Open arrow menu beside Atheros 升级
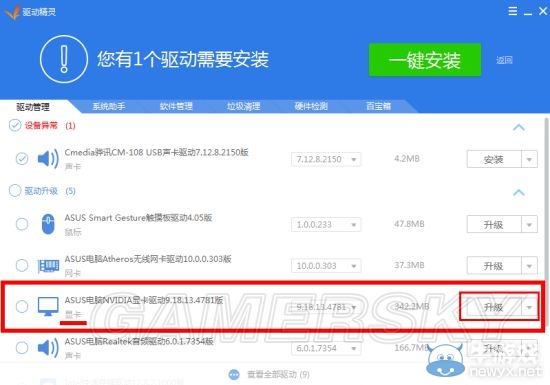 tap(529, 266)
